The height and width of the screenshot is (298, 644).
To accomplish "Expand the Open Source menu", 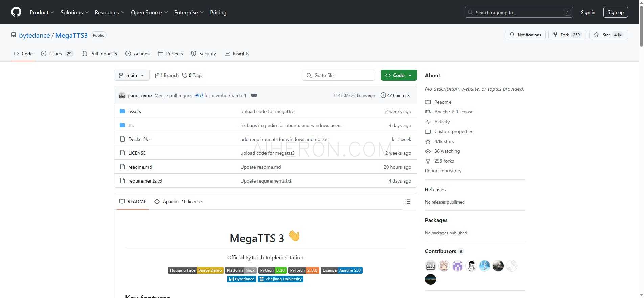I will click(149, 12).
